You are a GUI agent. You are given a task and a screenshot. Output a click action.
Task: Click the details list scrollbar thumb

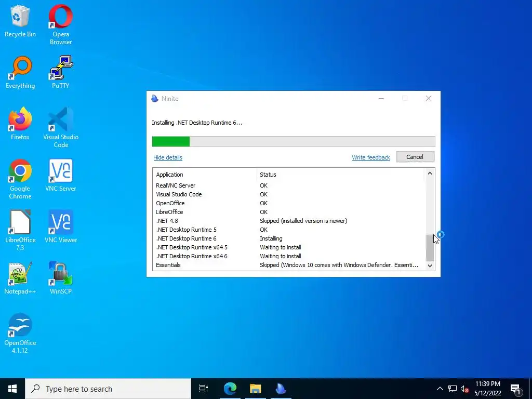click(x=430, y=247)
